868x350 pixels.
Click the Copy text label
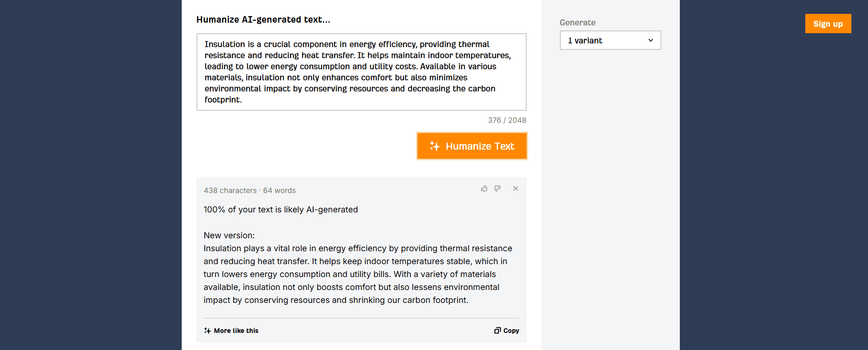511,331
